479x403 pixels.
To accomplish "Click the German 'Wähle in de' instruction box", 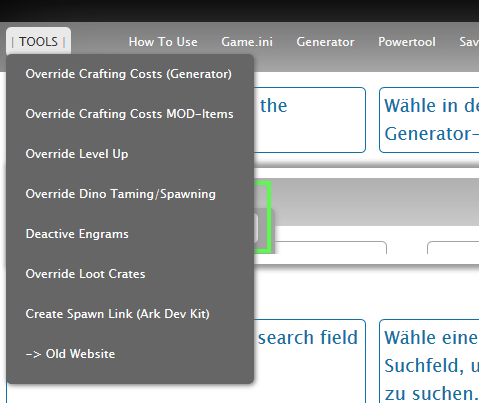I will tap(429, 120).
